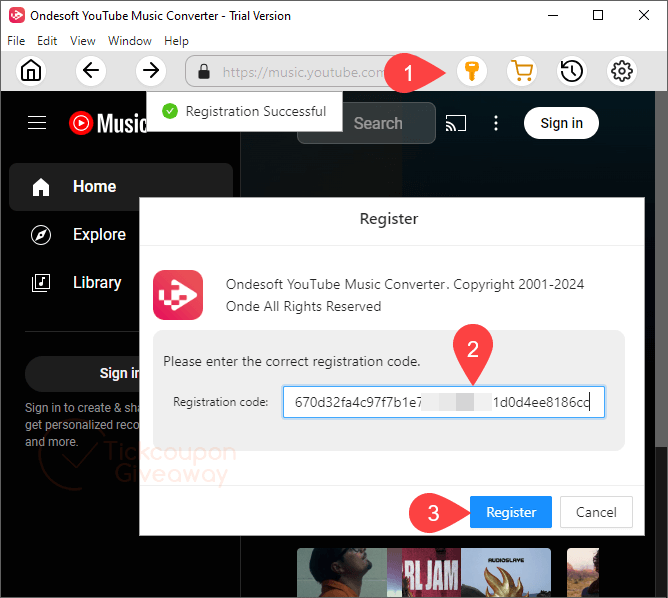668x598 pixels.
Task: Open the View menu
Action: click(x=83, y=41)
